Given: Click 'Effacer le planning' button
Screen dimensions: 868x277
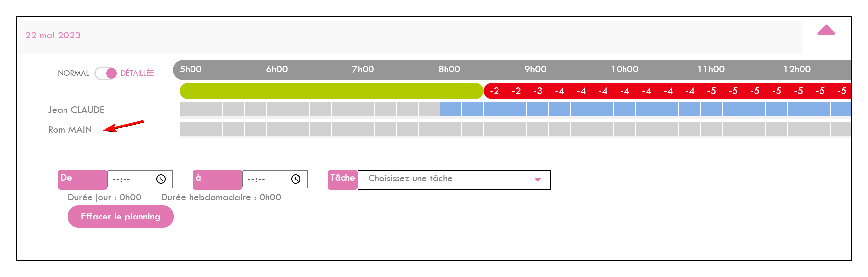Looking at the screenshot, I should [121, 217].
